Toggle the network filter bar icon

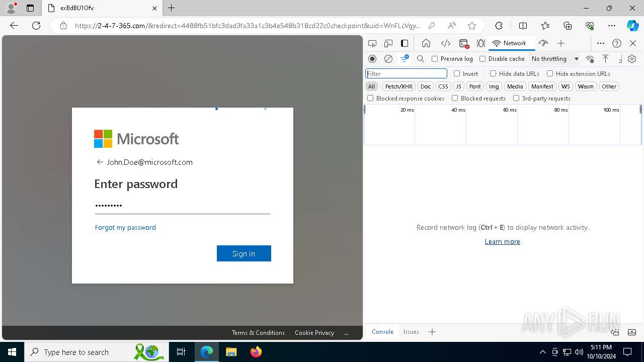405,59
